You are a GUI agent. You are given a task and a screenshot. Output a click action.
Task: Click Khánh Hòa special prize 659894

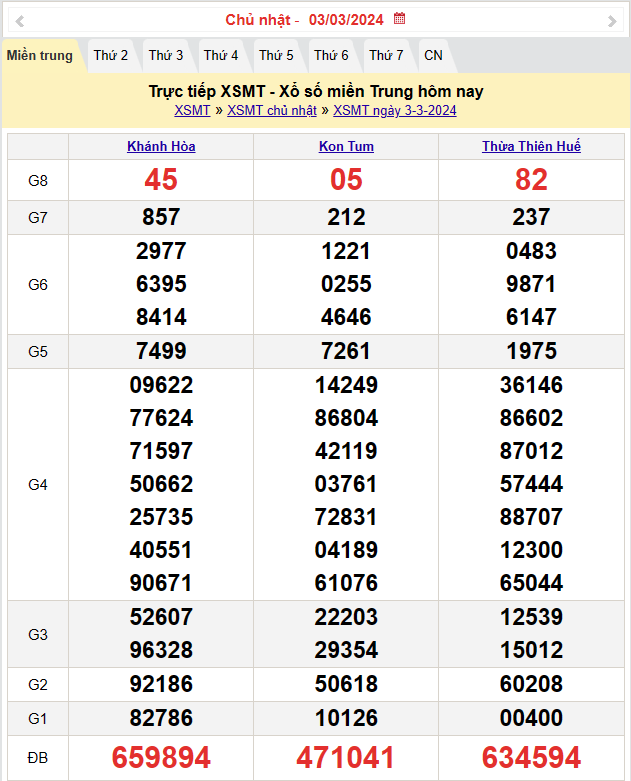[x=161, y=757]
